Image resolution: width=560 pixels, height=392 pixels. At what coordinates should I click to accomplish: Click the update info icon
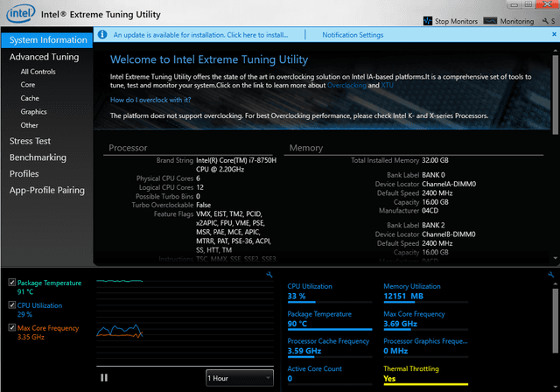tap(102, 35)
